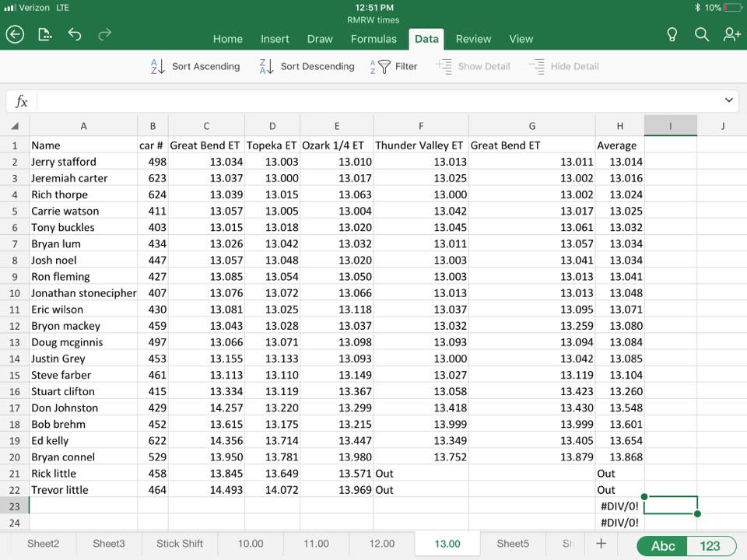The image size is (747, 560).
Task: Open the file options icon
Action: (45, 34)
